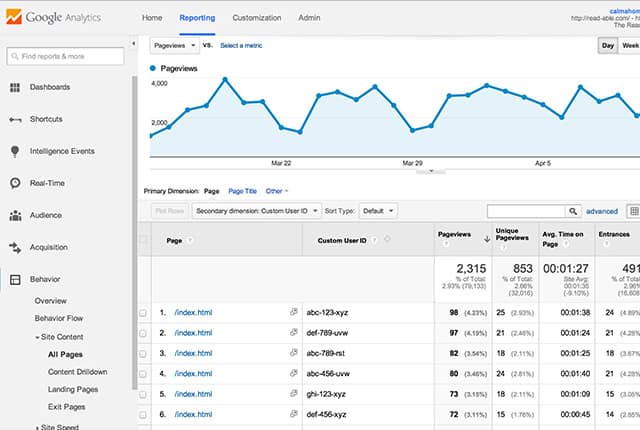Click the Pageviews blue legend dot
Screen dimensions: 640x430
(153, 69)
